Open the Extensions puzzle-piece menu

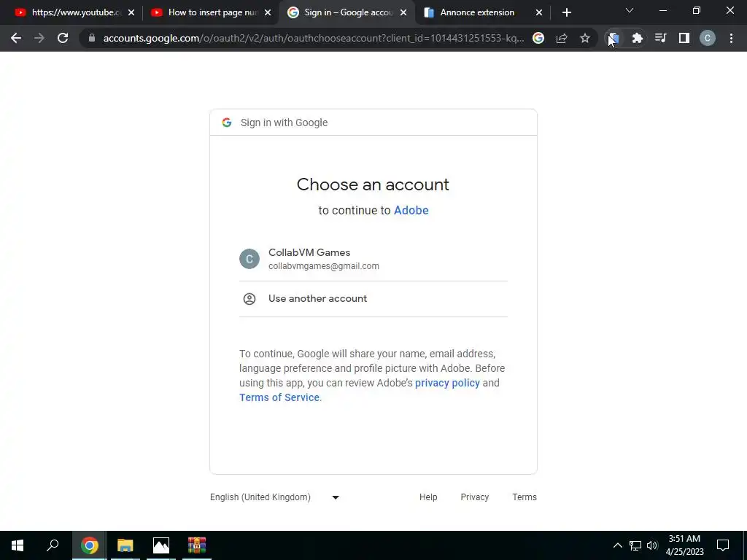pos(637,38)
